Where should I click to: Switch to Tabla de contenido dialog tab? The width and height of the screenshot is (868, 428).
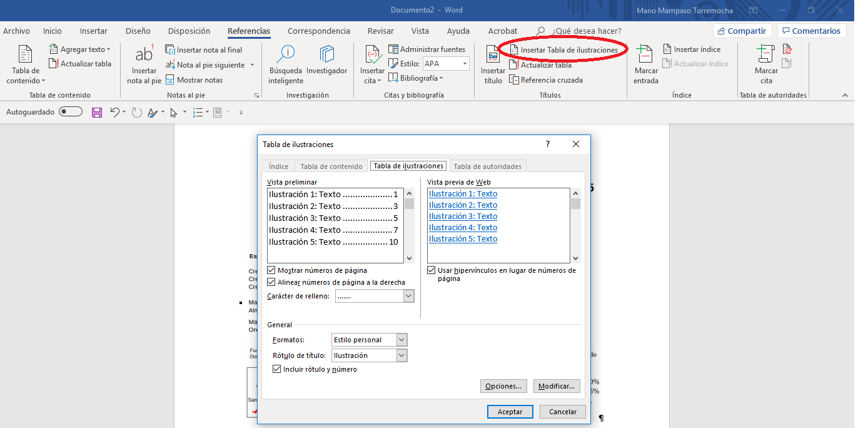(x=331, y=166)
